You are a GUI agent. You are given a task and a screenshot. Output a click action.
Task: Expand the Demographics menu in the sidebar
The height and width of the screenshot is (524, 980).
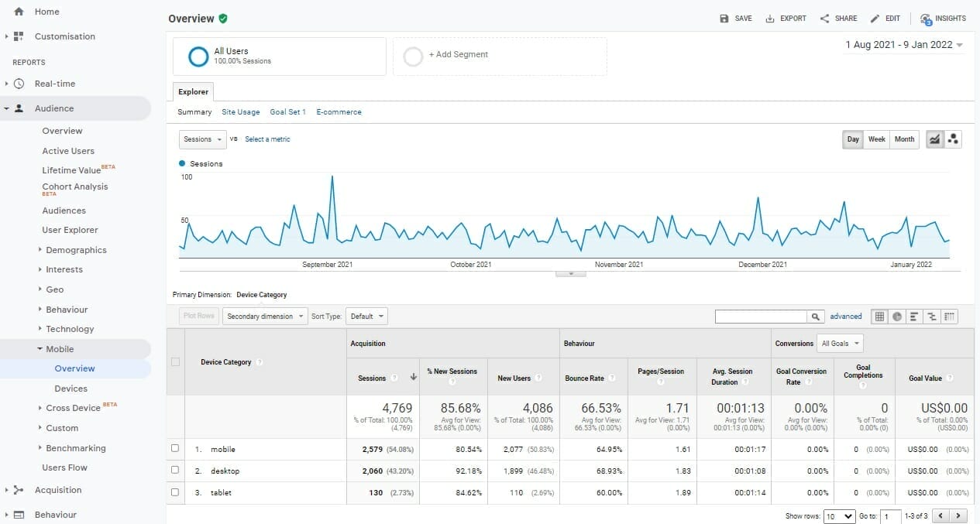click(x=74, y=249)
